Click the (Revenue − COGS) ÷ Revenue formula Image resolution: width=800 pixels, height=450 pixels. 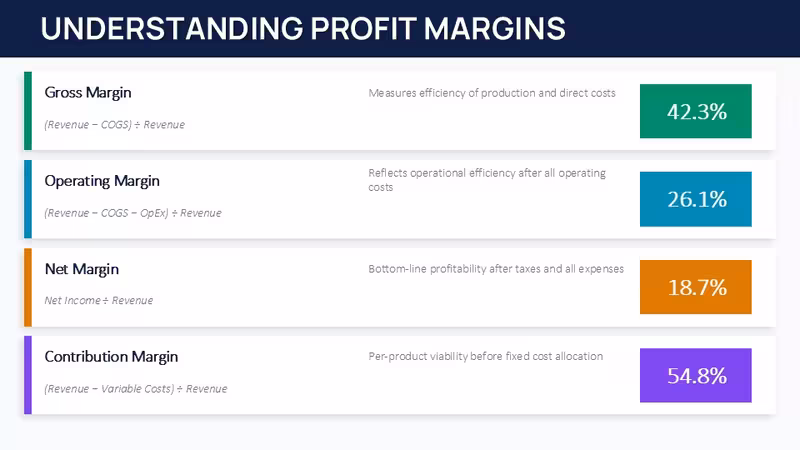[114, 124]
